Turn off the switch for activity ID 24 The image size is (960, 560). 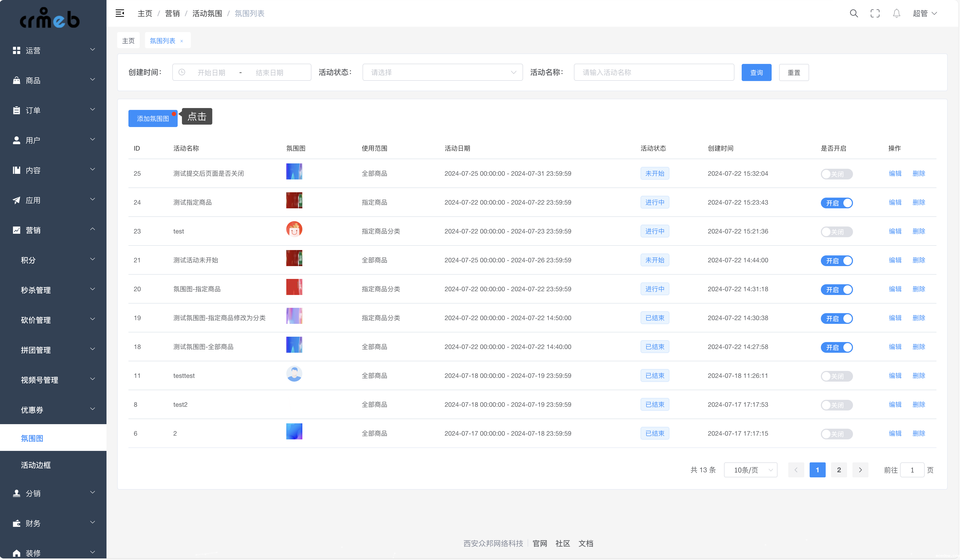(x=837, y=203)
